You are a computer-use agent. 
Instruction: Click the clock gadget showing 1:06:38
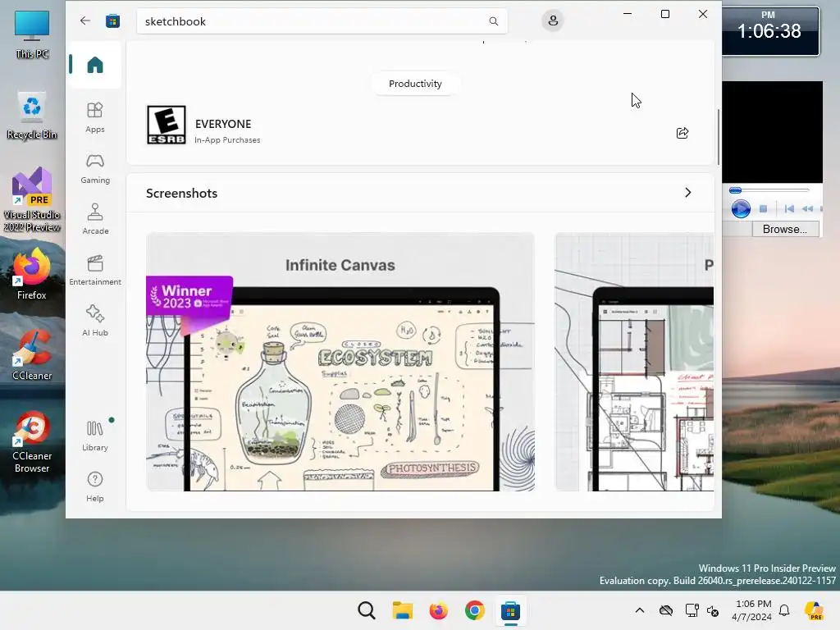(769, 30)
